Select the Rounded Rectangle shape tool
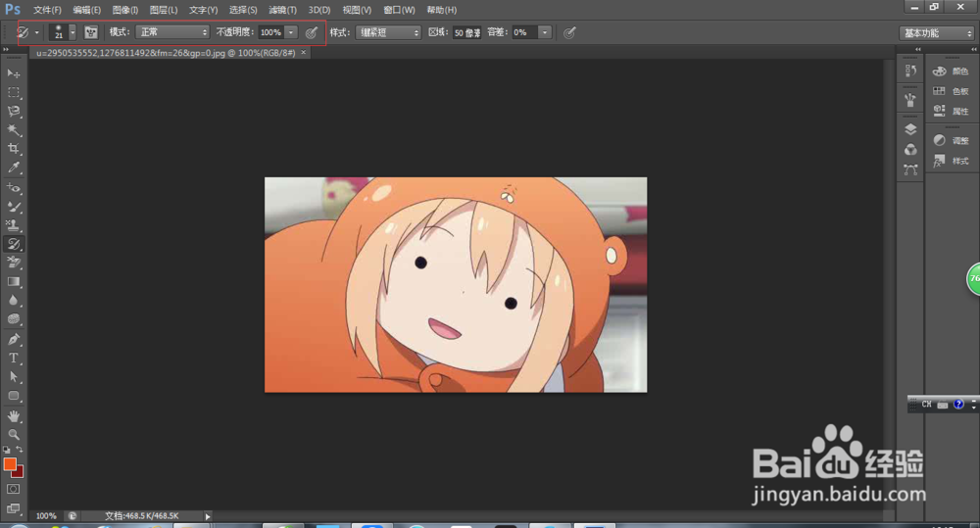The width and height of the screenshot is (980, 528). pos(13,396)
